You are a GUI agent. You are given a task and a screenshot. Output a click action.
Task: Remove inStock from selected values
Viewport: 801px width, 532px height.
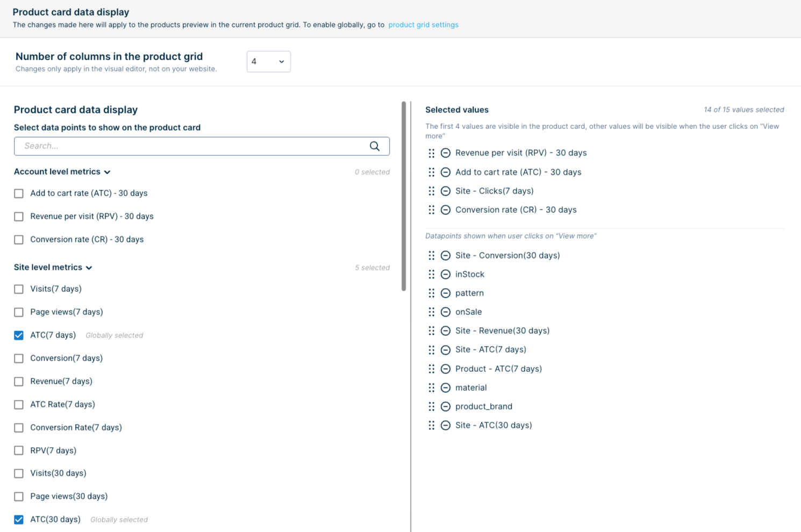point(446,275)
